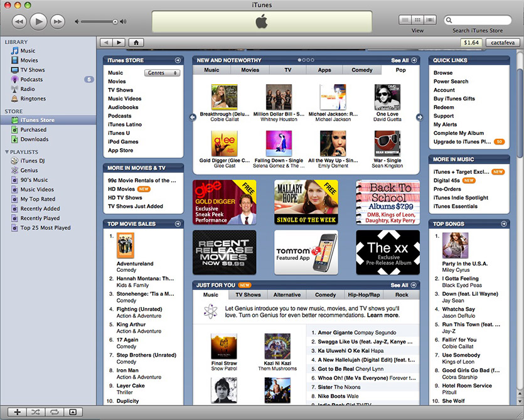This screenshot has height=420, width=524.
Task: Toggle repeat mode at bottom bar
Action: [54, 412]
